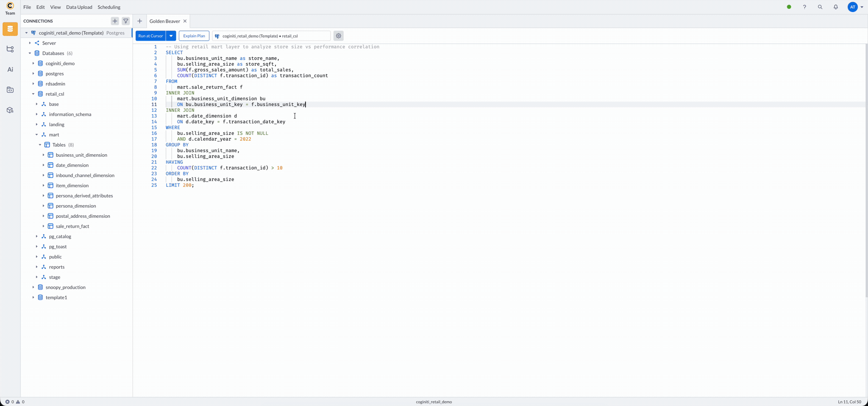Open the Coginiti AI assistant panel

[10, 69]
